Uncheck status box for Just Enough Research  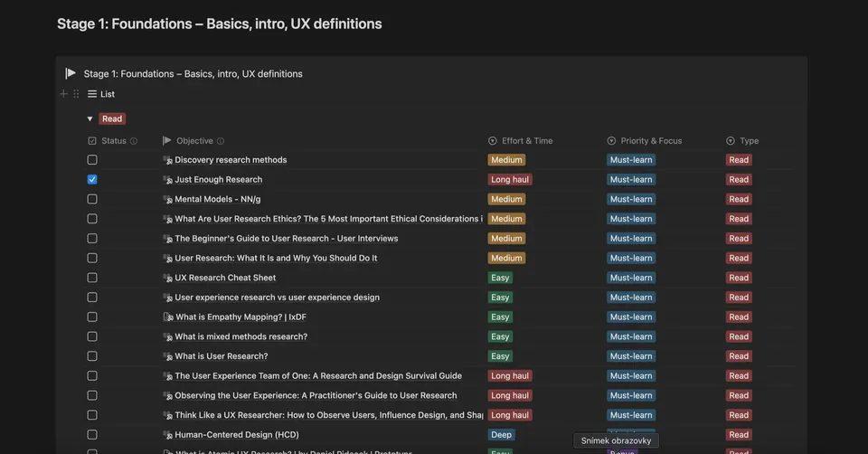coord(92,179)
